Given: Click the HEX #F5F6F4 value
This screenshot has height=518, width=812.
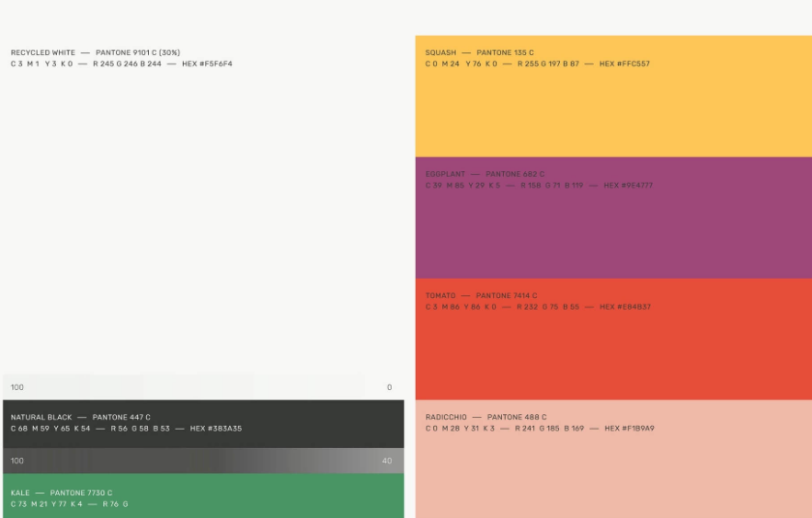Looking at the screenshot, I should click(x=207, y=64).
